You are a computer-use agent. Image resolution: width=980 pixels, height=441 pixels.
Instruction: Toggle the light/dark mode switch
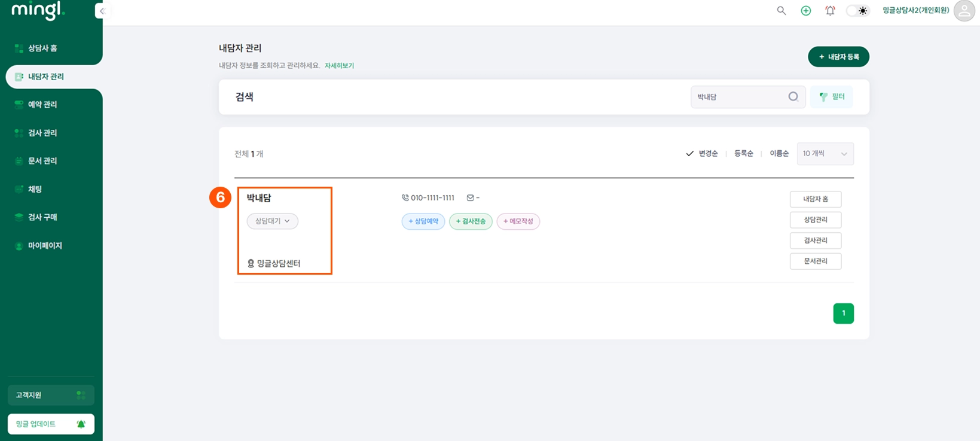tap(857, 11)
